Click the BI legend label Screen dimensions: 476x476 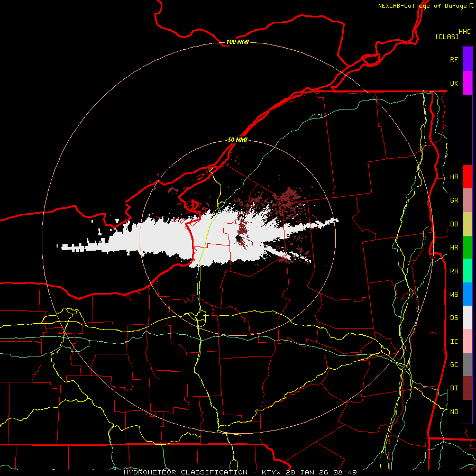tap(454, 388)
